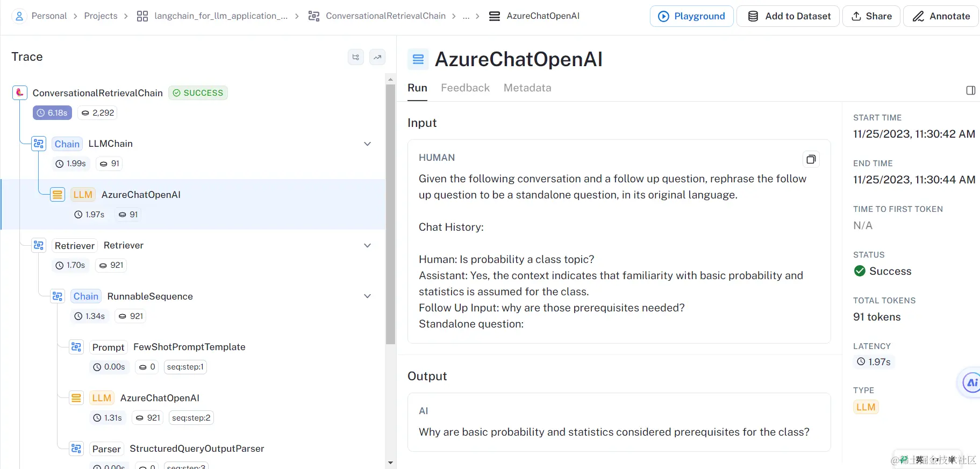Select the FewShotPromptTemplate run
The height and width of the screenshot is (469, 980).
[189, 347]
